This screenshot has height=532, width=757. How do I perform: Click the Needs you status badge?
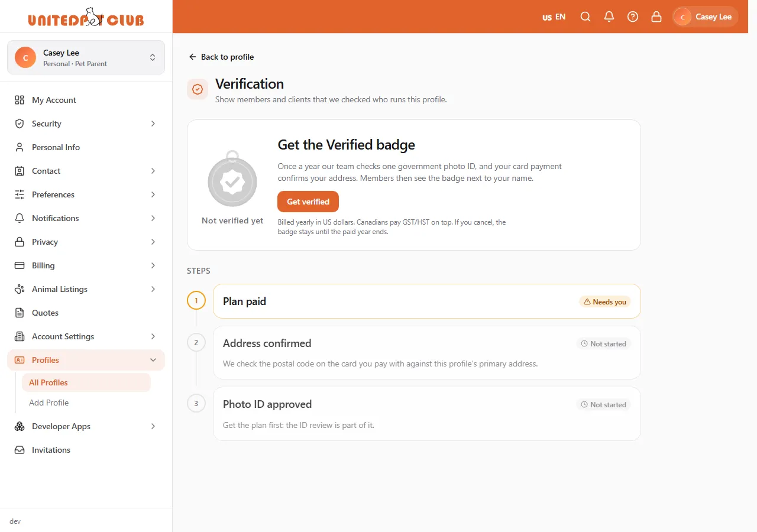click(605, 301)
